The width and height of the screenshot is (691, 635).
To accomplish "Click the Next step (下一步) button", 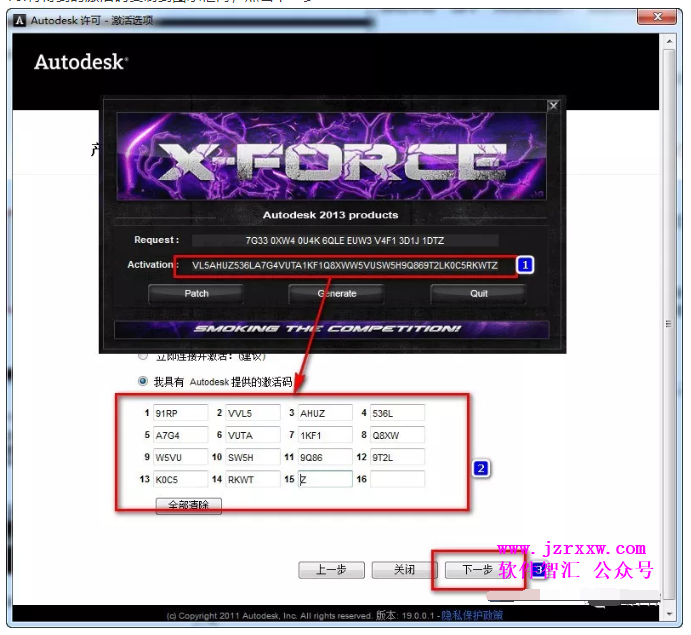I will pos(478,570).
